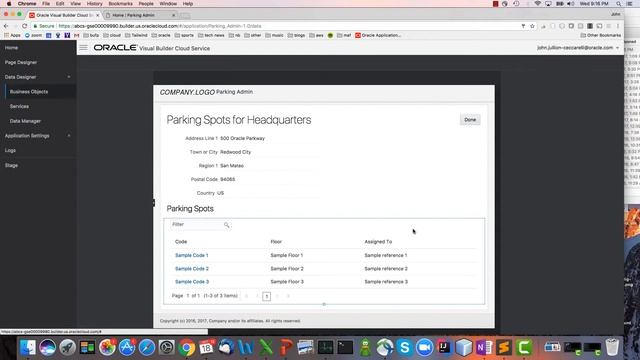Open Calendar app in dock
The image size is (640, 360).
[x=207, y=347]
